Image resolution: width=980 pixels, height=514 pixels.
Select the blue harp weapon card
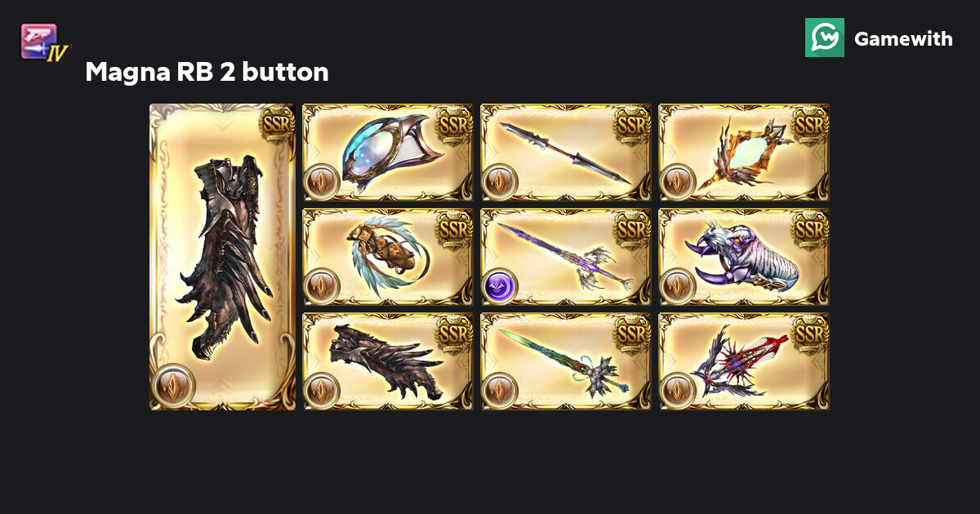(x=388, y=152)
